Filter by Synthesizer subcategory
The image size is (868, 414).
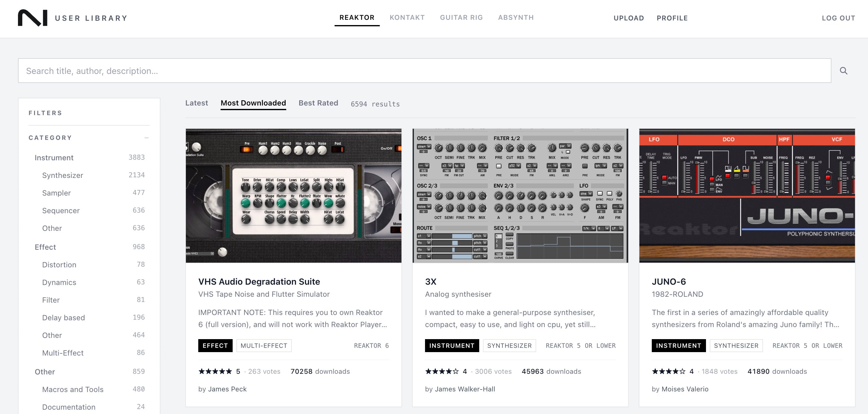coord(62,175)
